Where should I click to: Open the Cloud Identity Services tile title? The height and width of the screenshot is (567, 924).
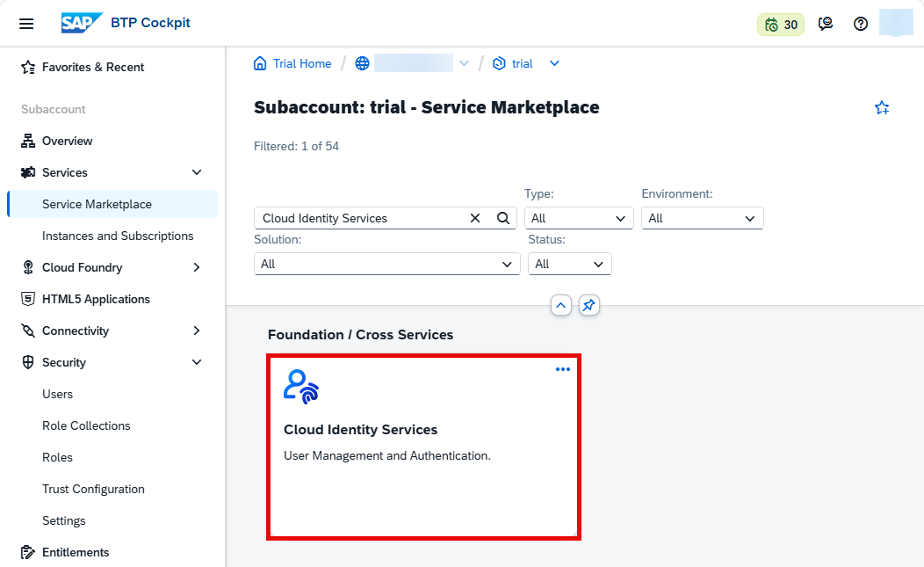click(x=361, y=430)
